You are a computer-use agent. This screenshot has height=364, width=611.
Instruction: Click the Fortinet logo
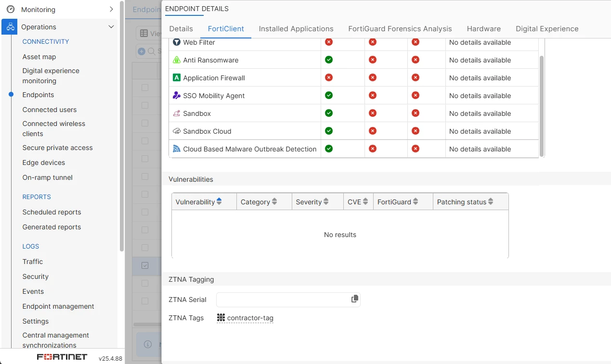(62, 357)
